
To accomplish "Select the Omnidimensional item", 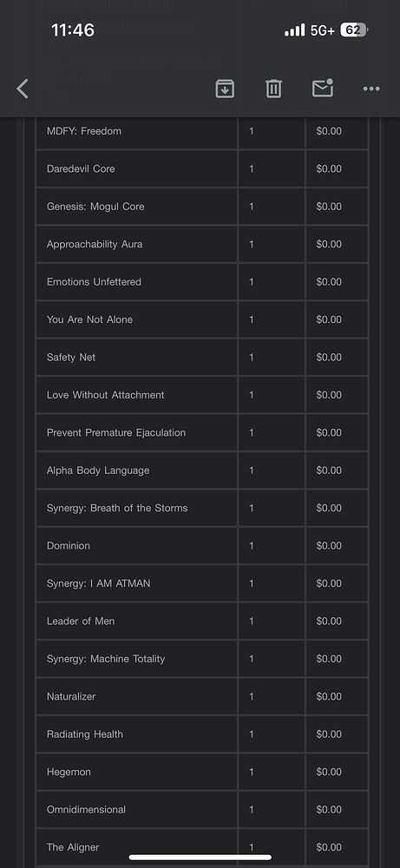I will 86,809.
